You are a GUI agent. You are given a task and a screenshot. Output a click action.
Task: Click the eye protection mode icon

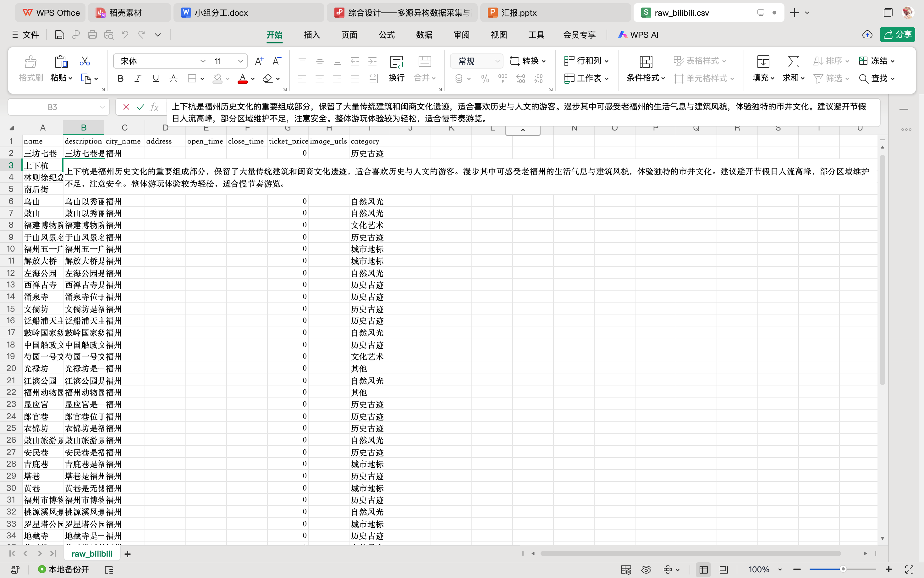[x=646, y=570]
